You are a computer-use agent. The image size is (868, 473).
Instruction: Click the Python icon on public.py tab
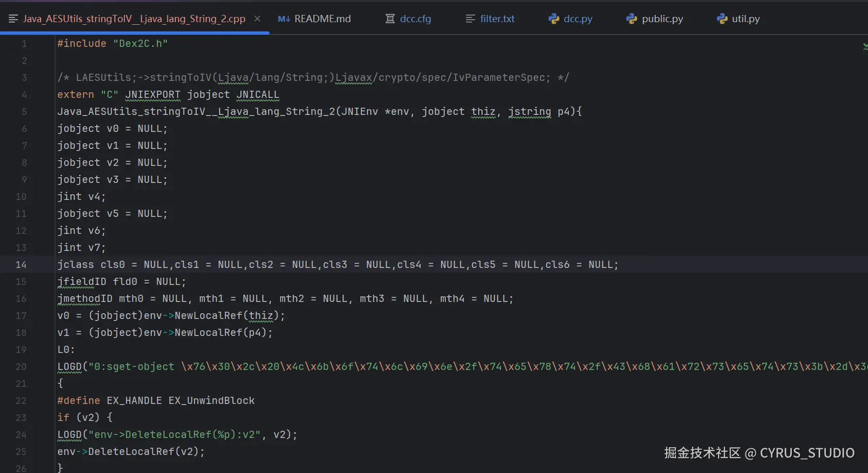(632, 19)
